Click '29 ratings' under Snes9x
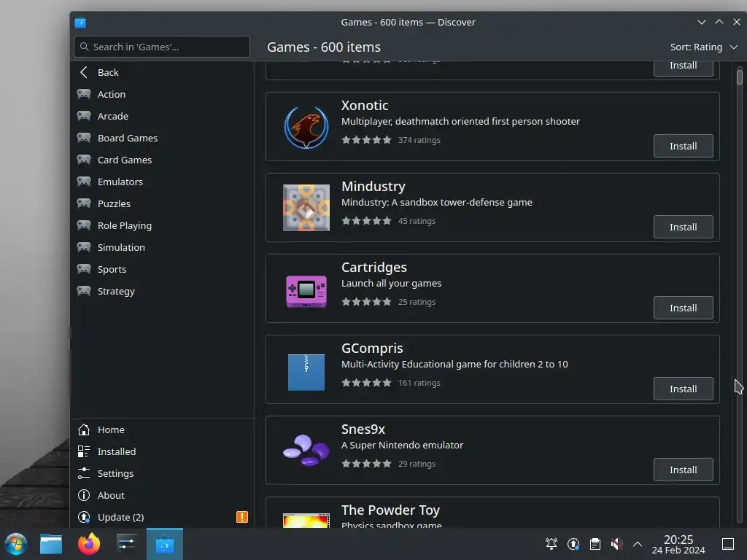The image size is (747, 560). click(417, 464)
